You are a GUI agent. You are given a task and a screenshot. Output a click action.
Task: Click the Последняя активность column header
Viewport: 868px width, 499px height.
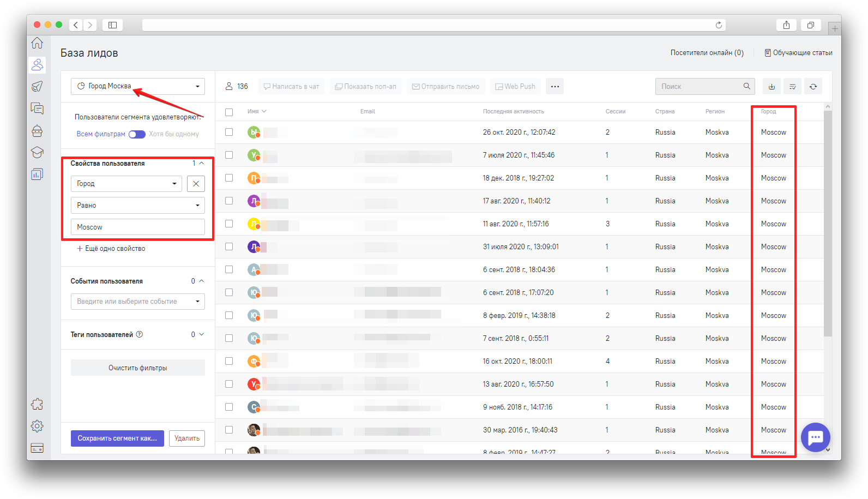point(514,111)
